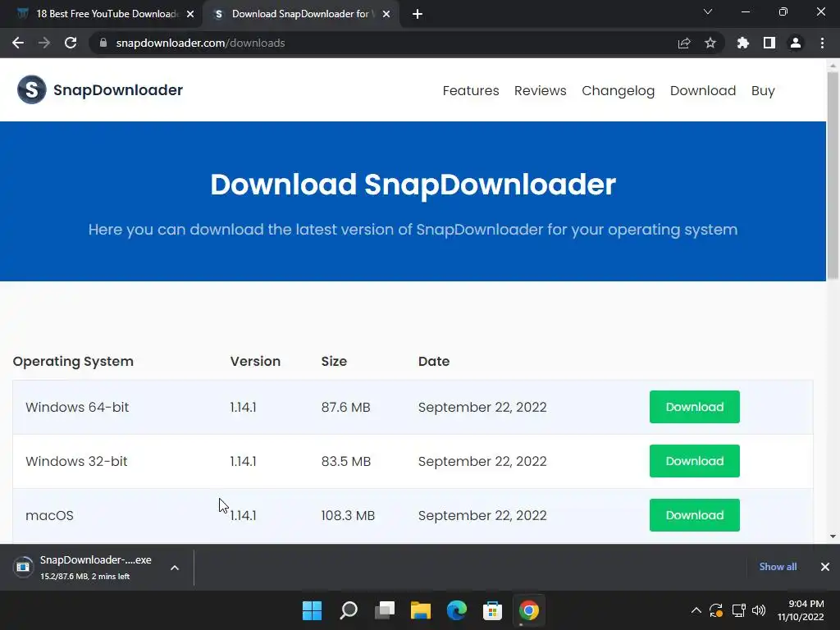
Task: Show all downloads
Action: 778,567
